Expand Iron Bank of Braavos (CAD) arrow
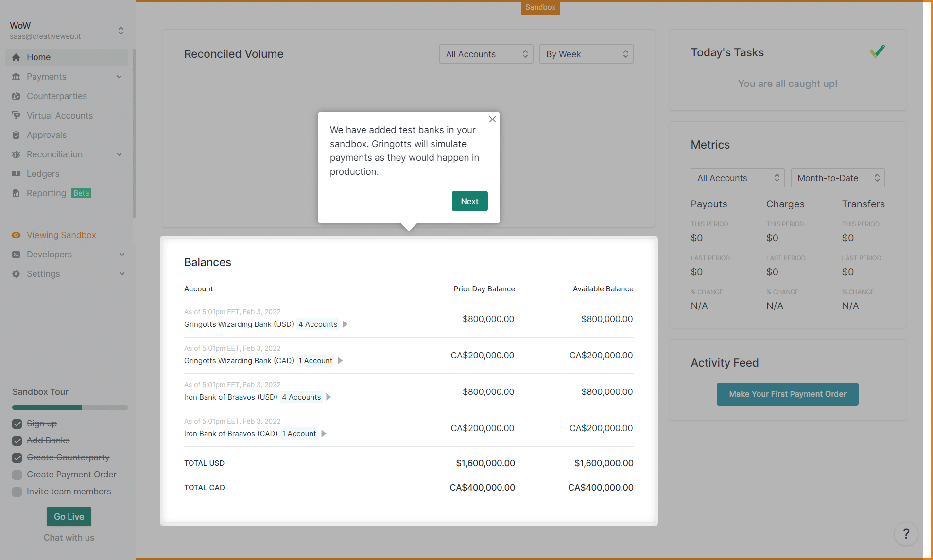The height and width of the screenshot is (560, 933). click(324, 434)
